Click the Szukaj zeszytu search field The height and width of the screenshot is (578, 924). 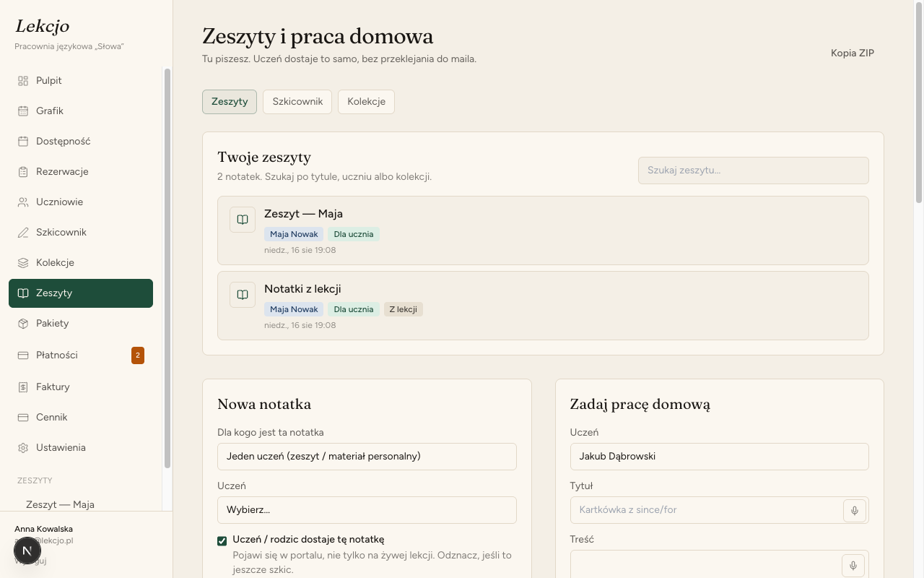(754, 171)
